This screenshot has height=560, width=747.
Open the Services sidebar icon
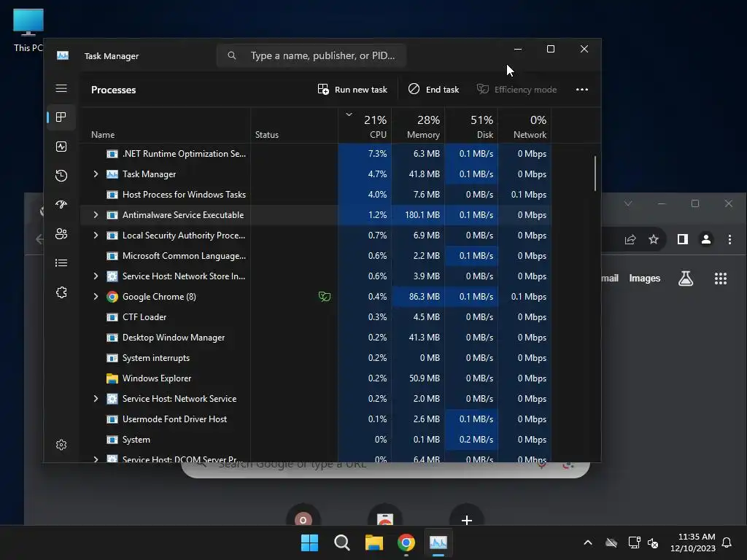pos(61,292)
